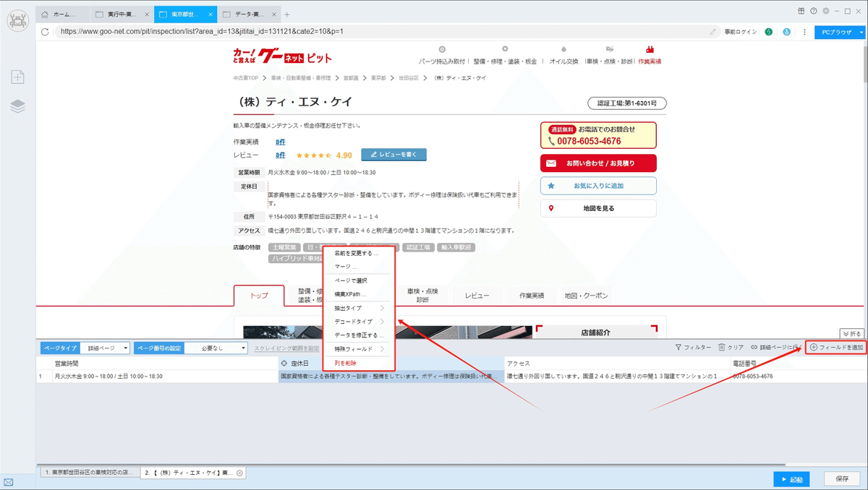The image size is (868, 490).
Task: Open the ページタイプ 詳細ページ dropdown
Action: (105, 348)
